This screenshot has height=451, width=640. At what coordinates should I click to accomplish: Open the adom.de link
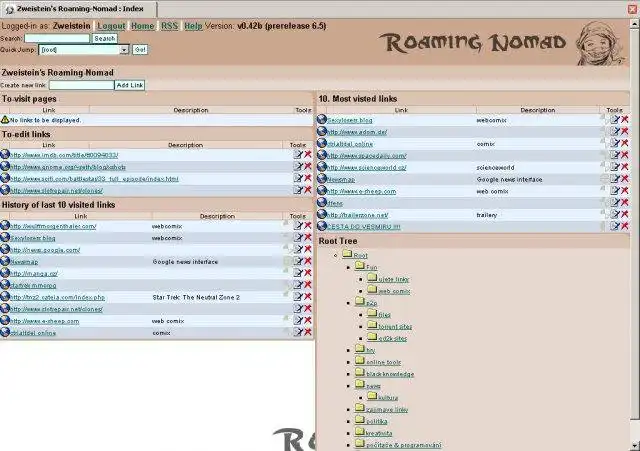click(x=357, y=132)
